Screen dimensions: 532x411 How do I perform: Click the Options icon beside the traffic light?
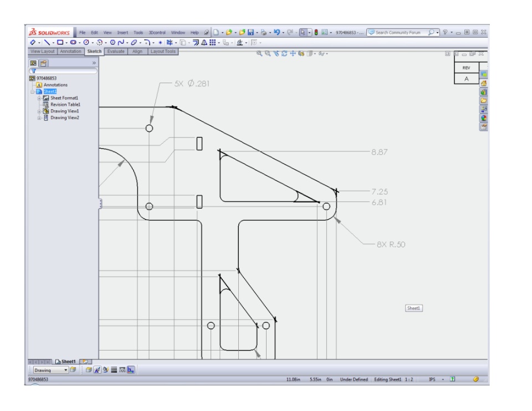tap(324, 32)
